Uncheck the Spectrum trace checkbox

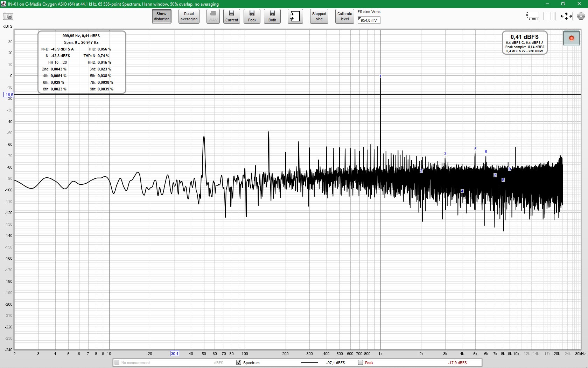pos(239,363)
